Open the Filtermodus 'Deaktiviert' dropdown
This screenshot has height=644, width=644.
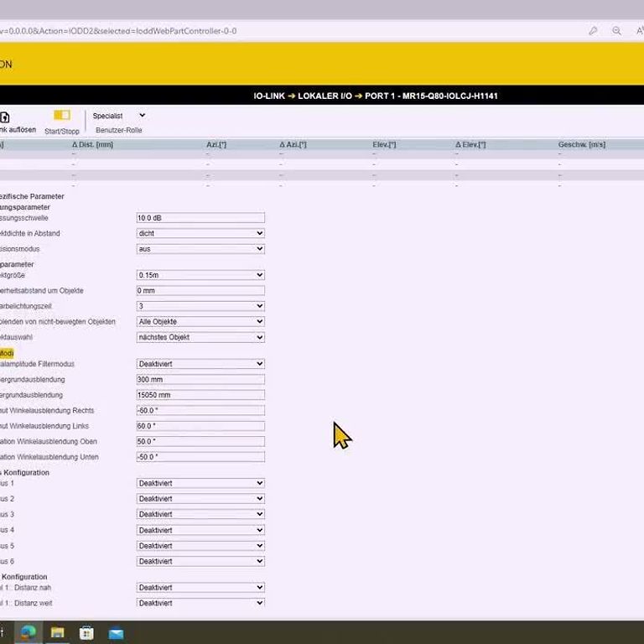click(200, 364)
